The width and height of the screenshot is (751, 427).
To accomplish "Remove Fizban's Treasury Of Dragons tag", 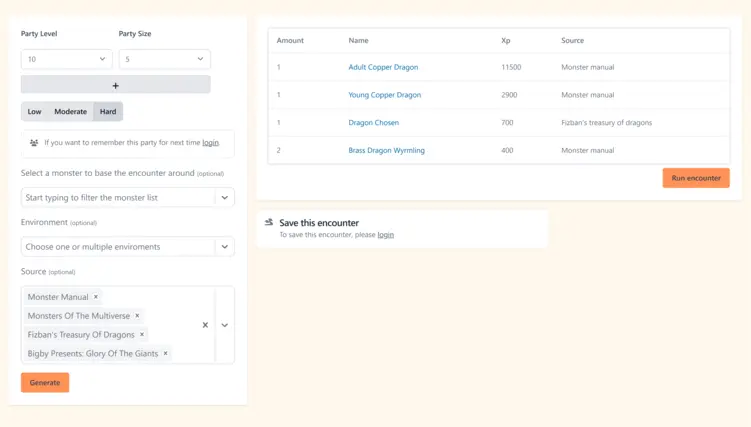I will click(142, 334).
